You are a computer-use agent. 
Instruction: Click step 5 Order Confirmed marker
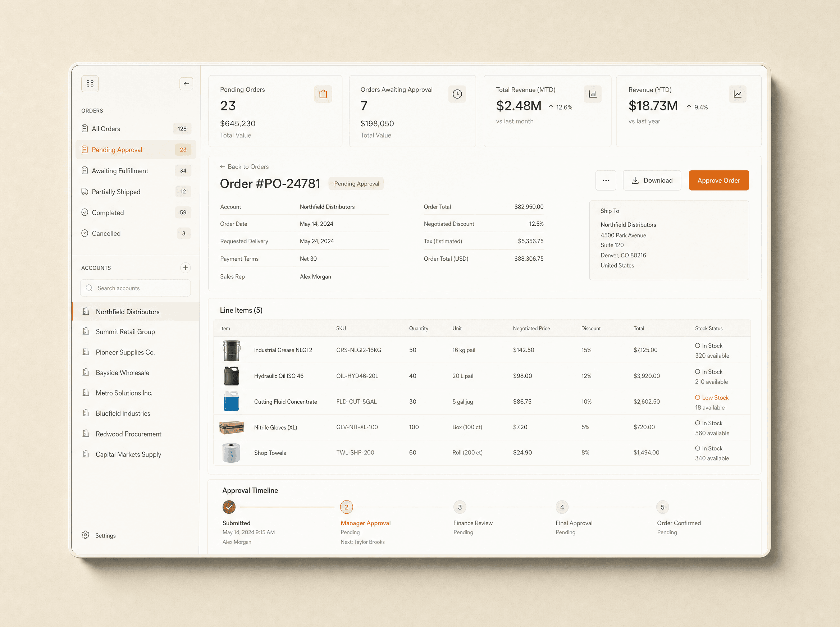click(662, 507)
